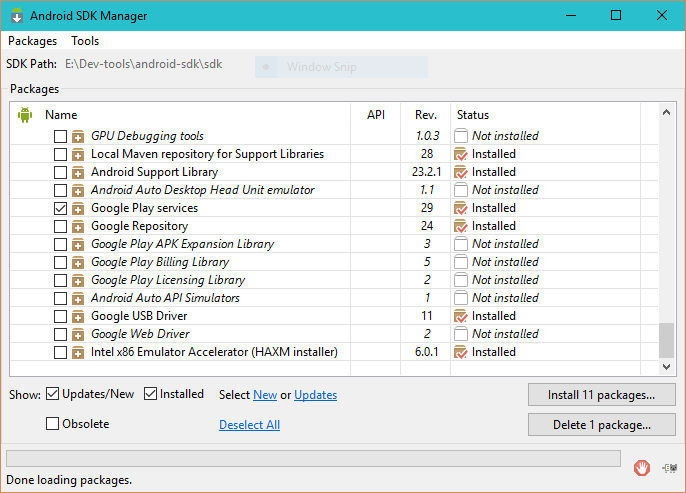The image size is (686, 493).
Task: Click the package icon beside Google USB Driver
Action: pyautogui.click(x=78, y=316)
